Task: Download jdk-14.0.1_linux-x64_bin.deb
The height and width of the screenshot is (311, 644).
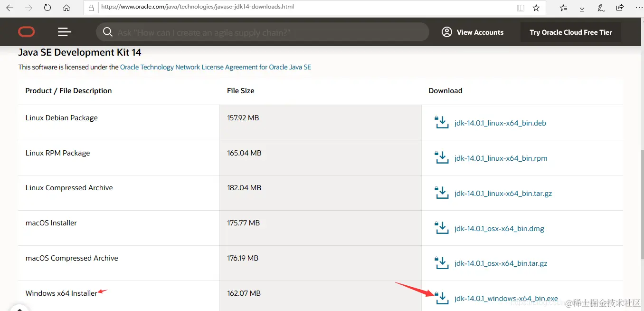Action: [x=500, y=123]
